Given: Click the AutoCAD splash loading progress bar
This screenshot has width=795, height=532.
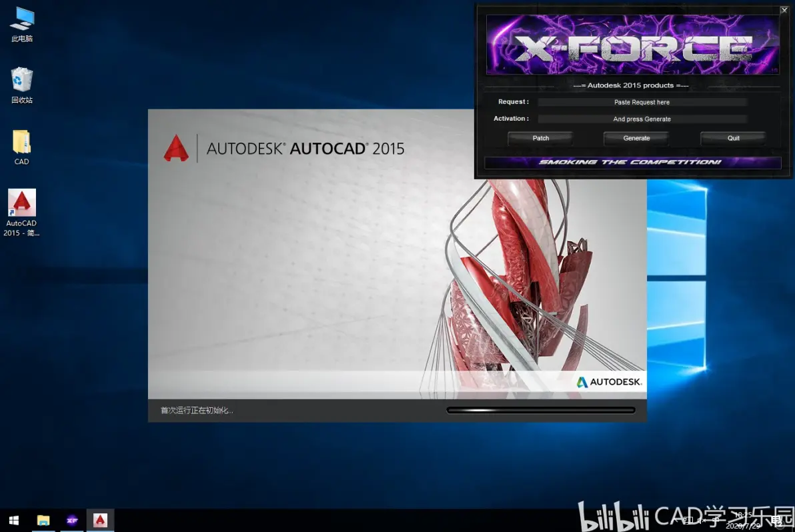Looking at the screenshot, I should pyautogui.click(x=540, y=411).
